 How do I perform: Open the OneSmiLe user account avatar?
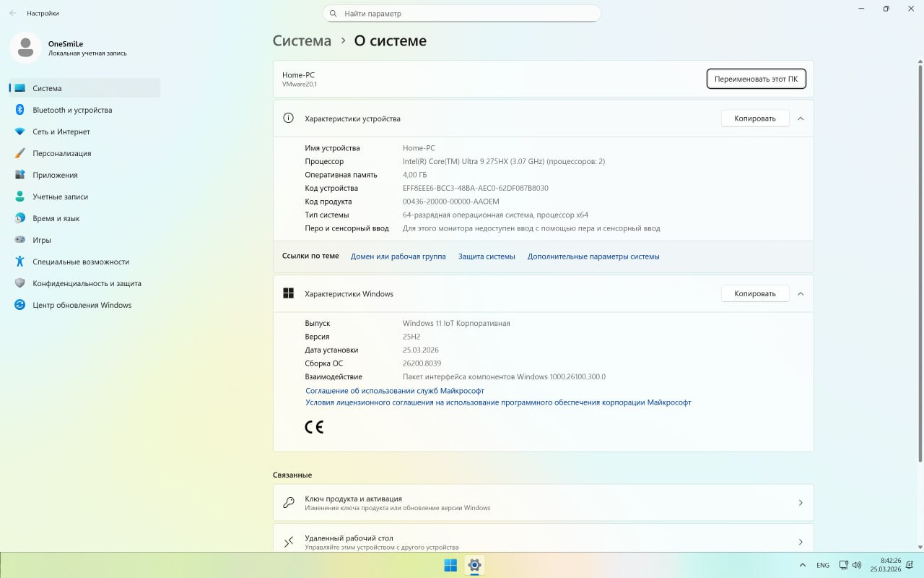[25, 48]
